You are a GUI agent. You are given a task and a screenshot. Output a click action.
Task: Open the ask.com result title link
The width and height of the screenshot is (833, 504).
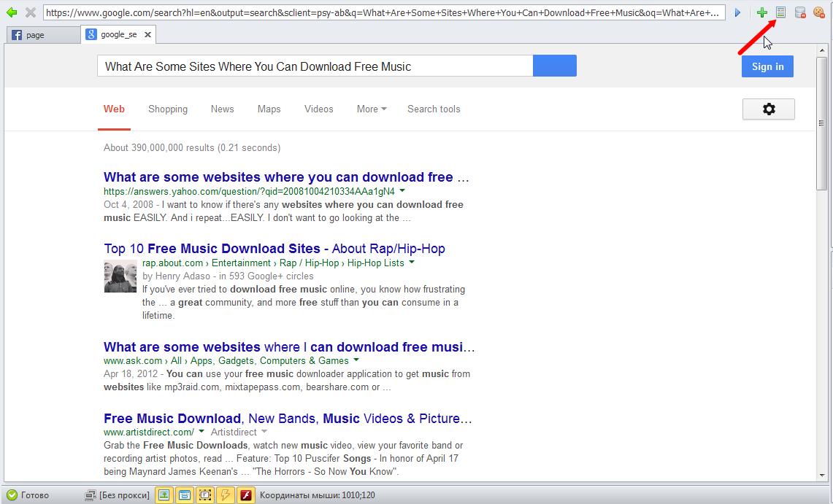289,346
